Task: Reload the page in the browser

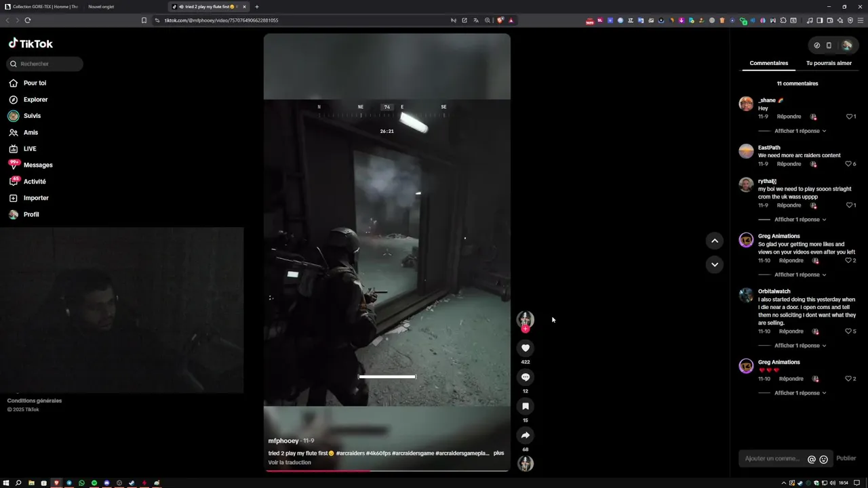Action: pyautogui.click(x=28, y=20)
